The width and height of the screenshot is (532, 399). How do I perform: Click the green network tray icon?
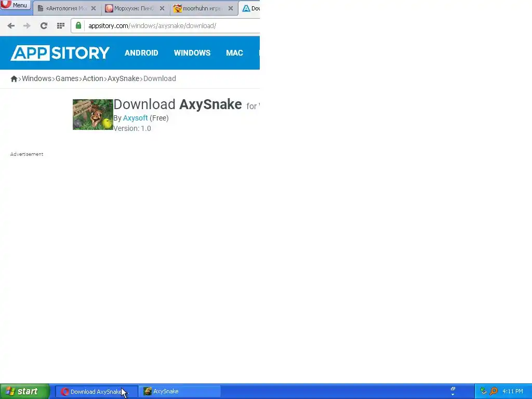tap(484, 391)
